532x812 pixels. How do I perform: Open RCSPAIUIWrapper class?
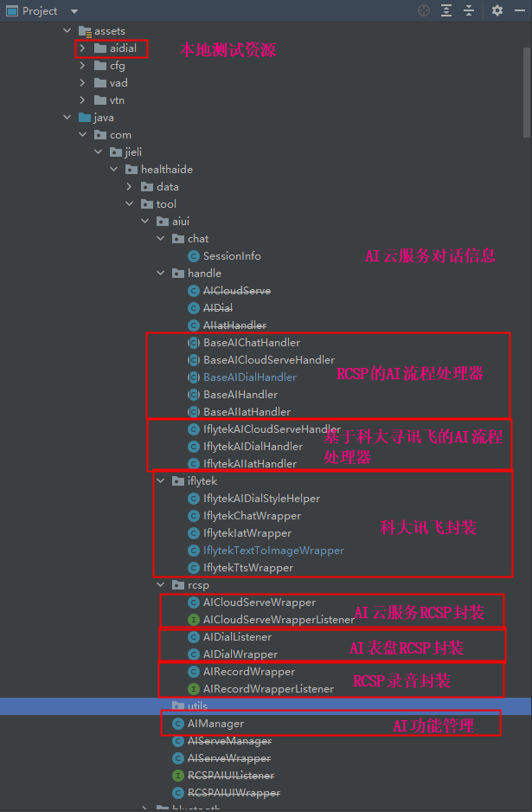tap(234, 793)
